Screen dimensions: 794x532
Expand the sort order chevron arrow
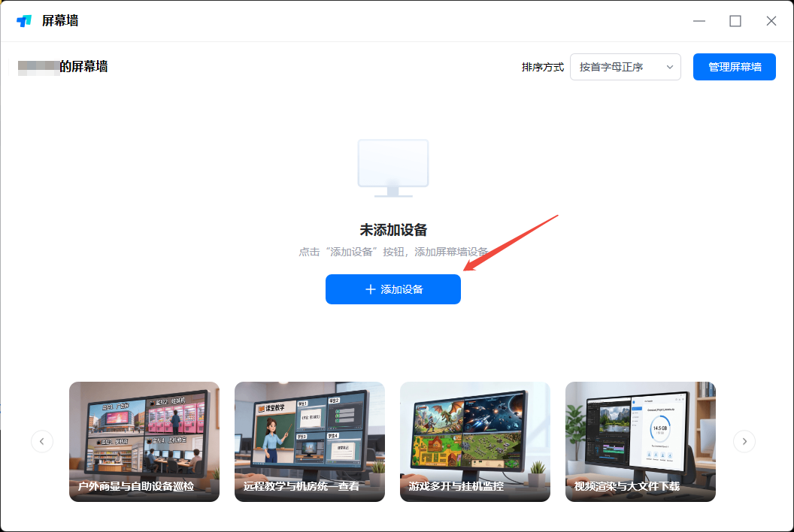click(x=669, y=67)
